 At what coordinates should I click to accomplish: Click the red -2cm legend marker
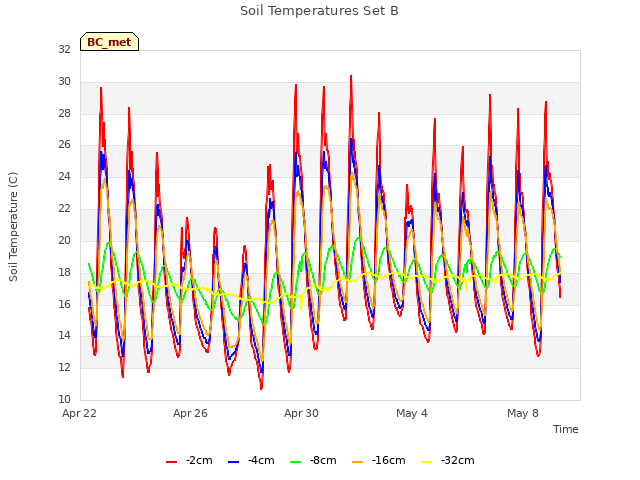coord(171,462)
